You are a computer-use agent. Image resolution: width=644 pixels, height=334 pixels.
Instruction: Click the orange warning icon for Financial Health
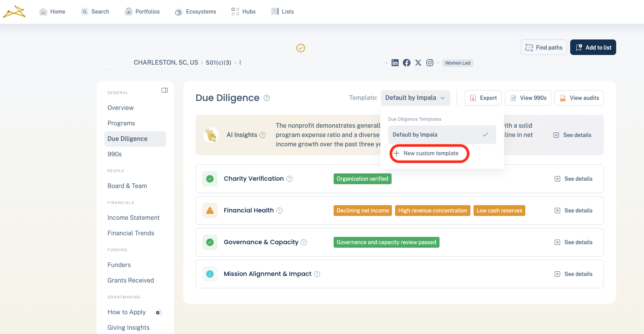click(210, 211)
